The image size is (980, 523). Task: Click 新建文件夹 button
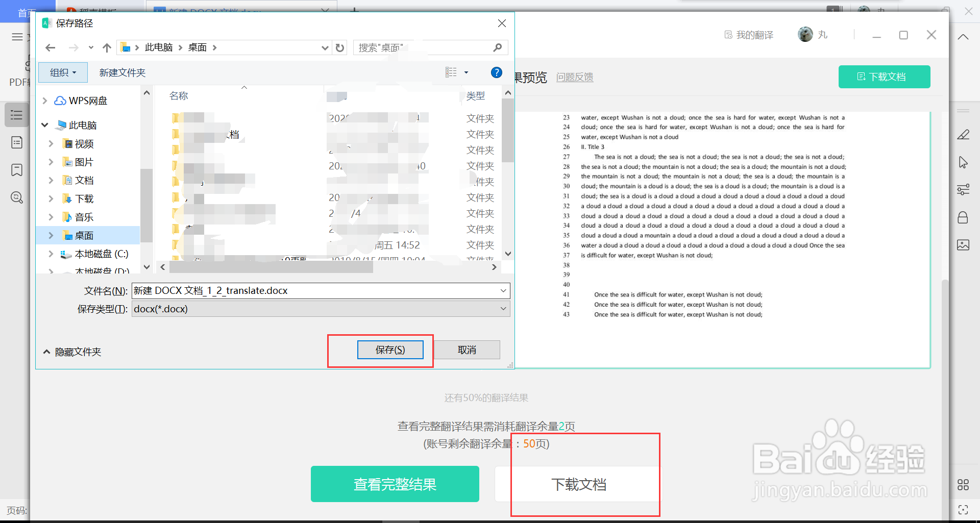[x=122, y=72]
